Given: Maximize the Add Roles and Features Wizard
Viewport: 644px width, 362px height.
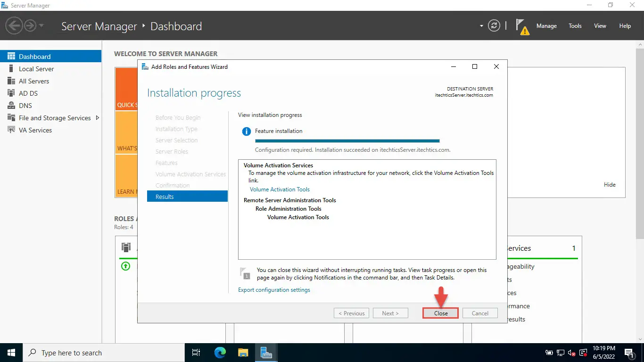Looking at the screenshot, I should (475, 67).
